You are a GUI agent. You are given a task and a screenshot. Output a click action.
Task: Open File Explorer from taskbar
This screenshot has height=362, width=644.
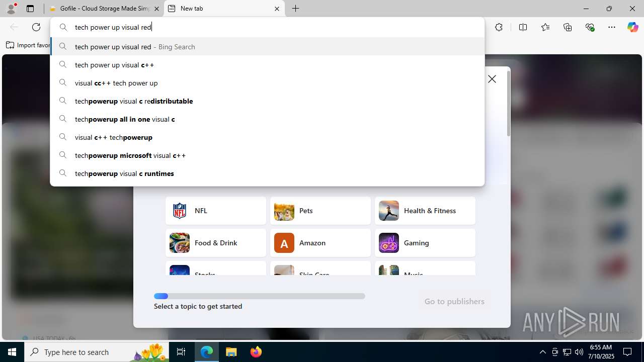click(x=231, y=352)
